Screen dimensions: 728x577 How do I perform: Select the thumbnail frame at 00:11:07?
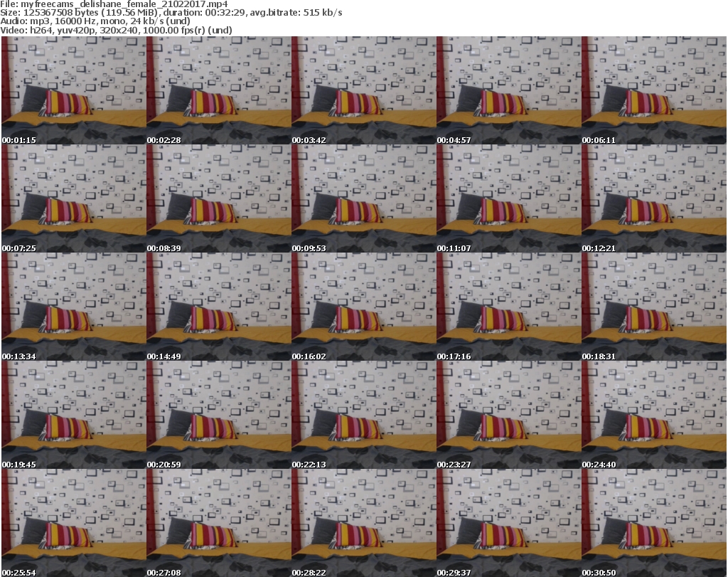509,198
